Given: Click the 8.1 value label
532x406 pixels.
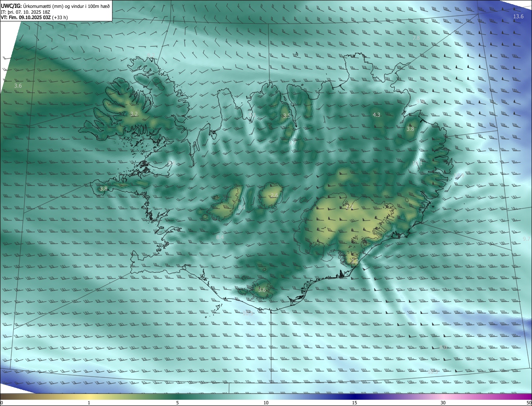Looking at the screenshot, I should pos(241,206).
